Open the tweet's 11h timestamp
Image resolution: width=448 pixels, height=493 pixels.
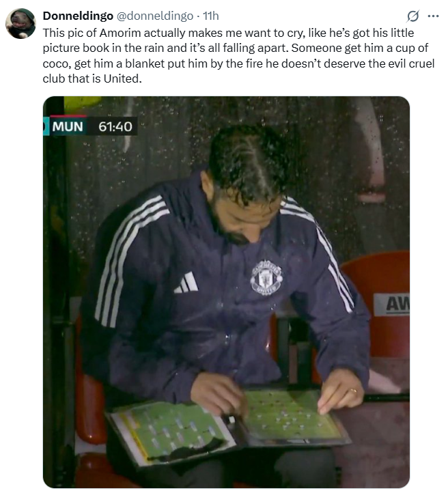211,16
